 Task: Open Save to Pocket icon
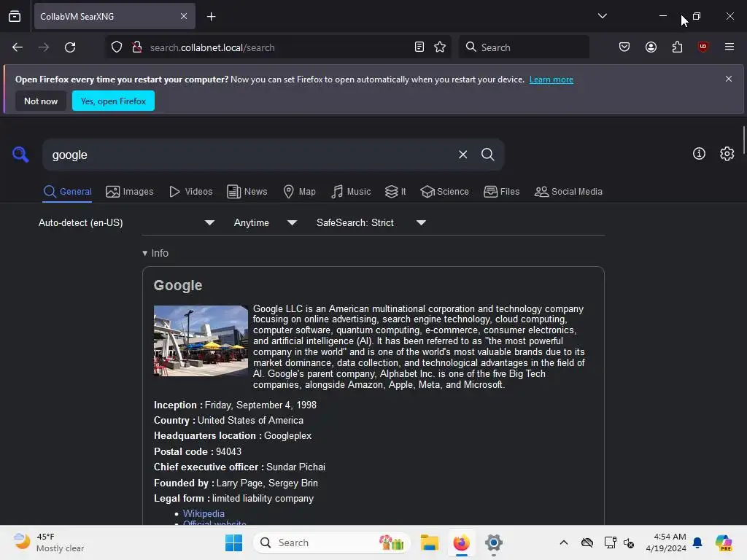pyautogui.click(x=624, y=47)
